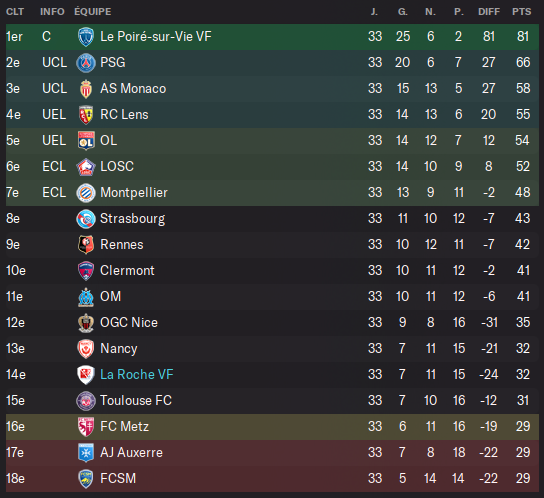Click the OGC Nice club crest
The width and height of the screenshot is (544, 498).
pos(86,323)
